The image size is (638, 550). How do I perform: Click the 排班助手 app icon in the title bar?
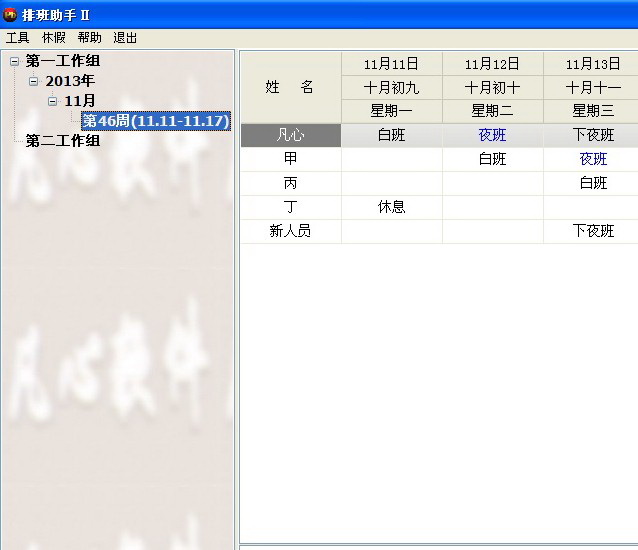click(10, 15)
